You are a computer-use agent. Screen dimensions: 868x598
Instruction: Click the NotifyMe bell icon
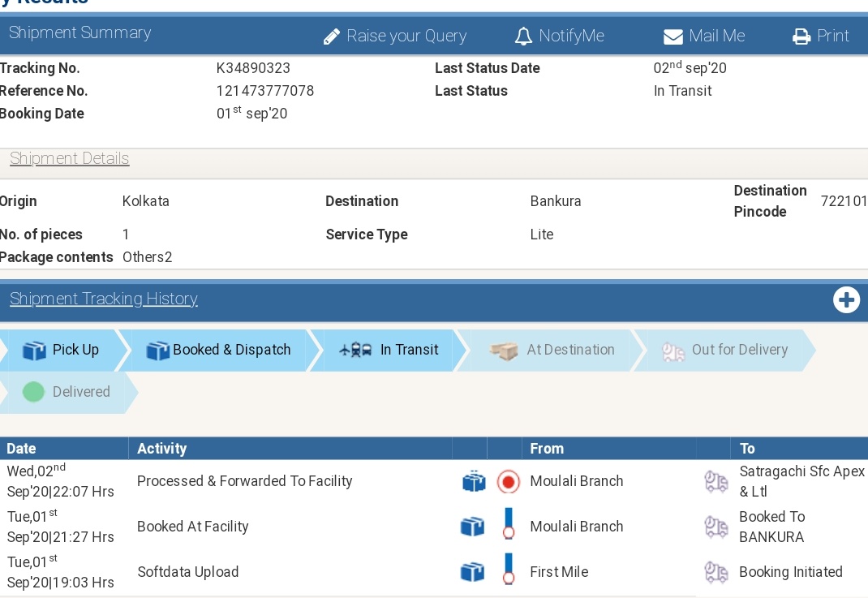[x=523, y=37]
